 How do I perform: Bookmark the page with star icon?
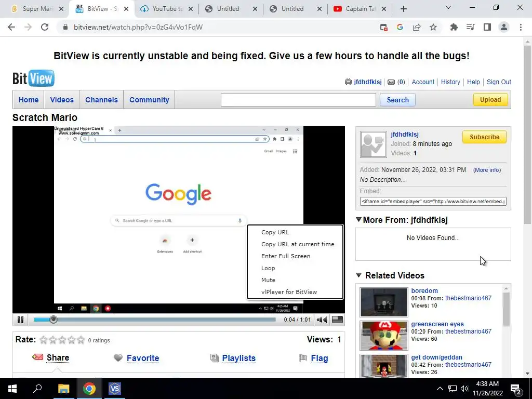(x=433, y=27)
